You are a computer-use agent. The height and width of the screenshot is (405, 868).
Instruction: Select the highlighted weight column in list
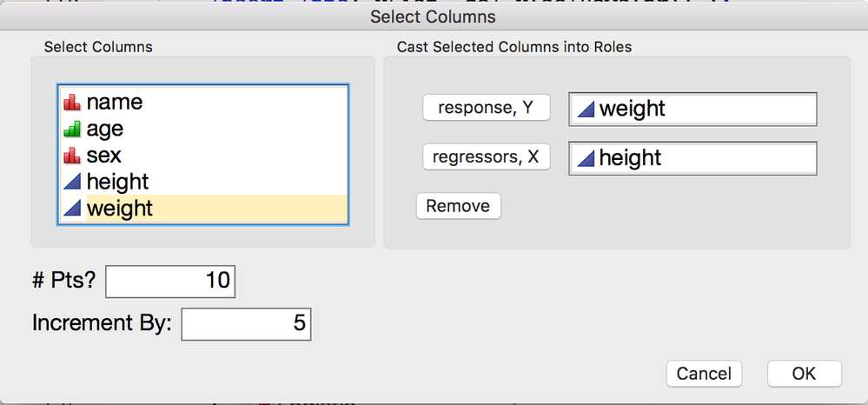[x=202, y=209]
